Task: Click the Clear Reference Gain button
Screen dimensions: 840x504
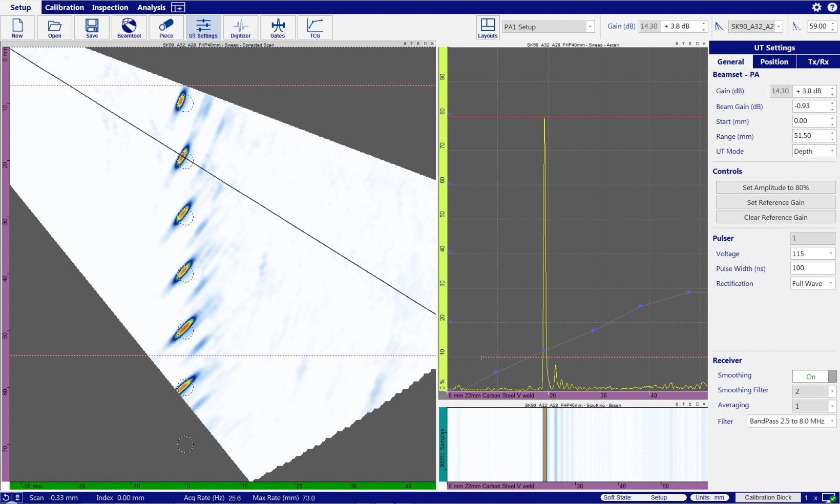Action: (775, 217)
